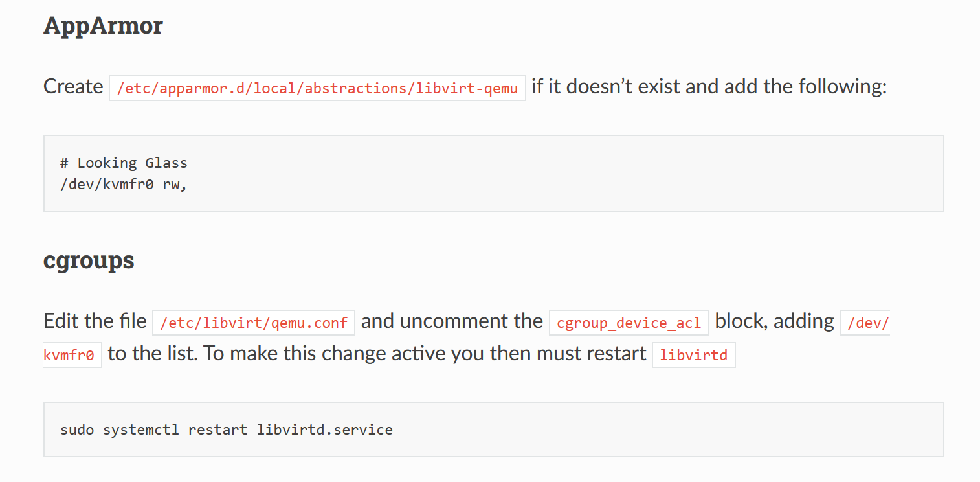Click the libvirtd inline code
This screenshot has height=482, width=980.
coord(694,355)
